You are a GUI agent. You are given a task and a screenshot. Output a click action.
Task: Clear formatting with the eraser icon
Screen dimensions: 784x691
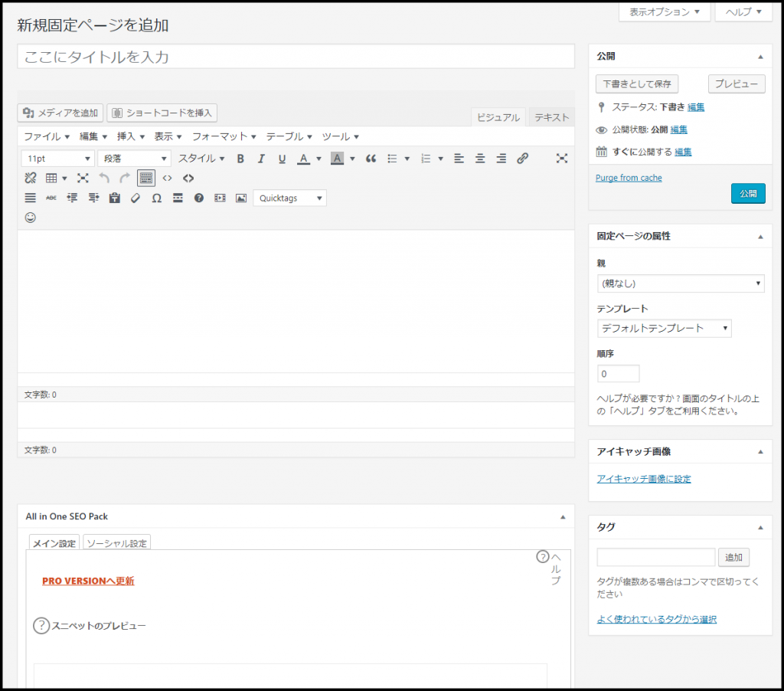(136, 198)
